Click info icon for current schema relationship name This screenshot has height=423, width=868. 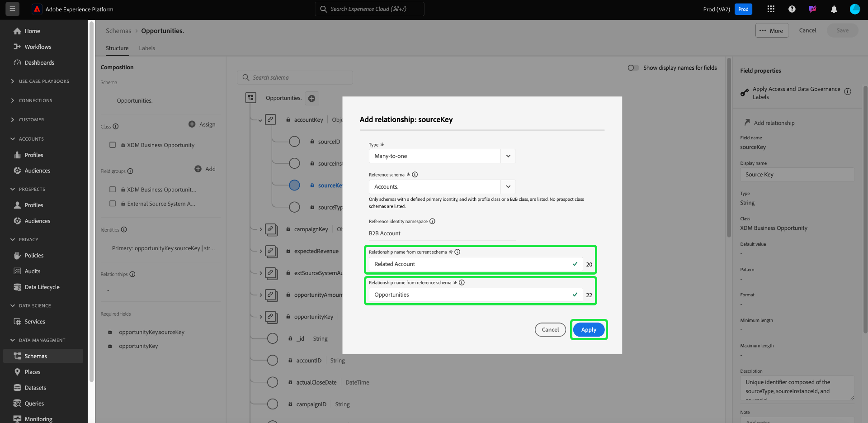pos(457,252)
